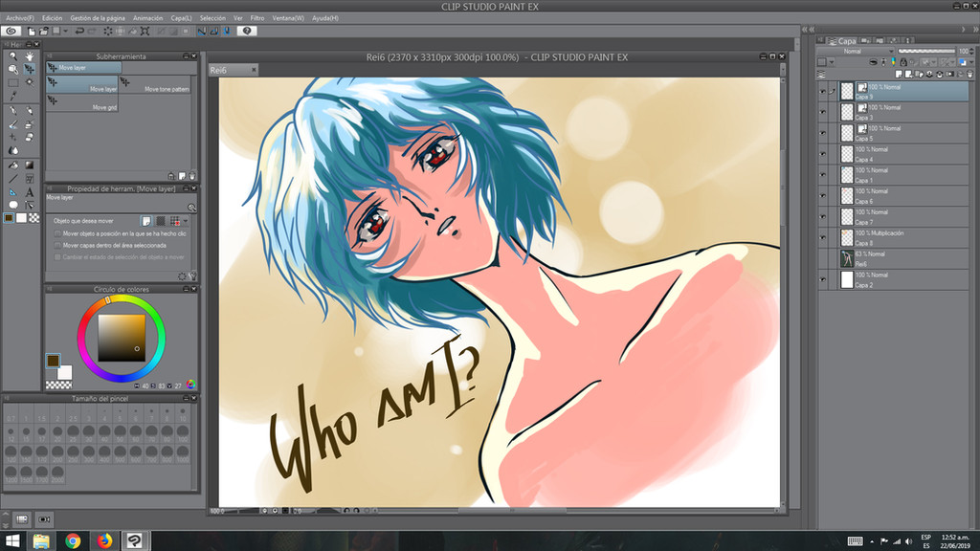Click the scale/rotate transform toolbar icon
This screenshot has width=980, height=551.
tap(145, 31)
